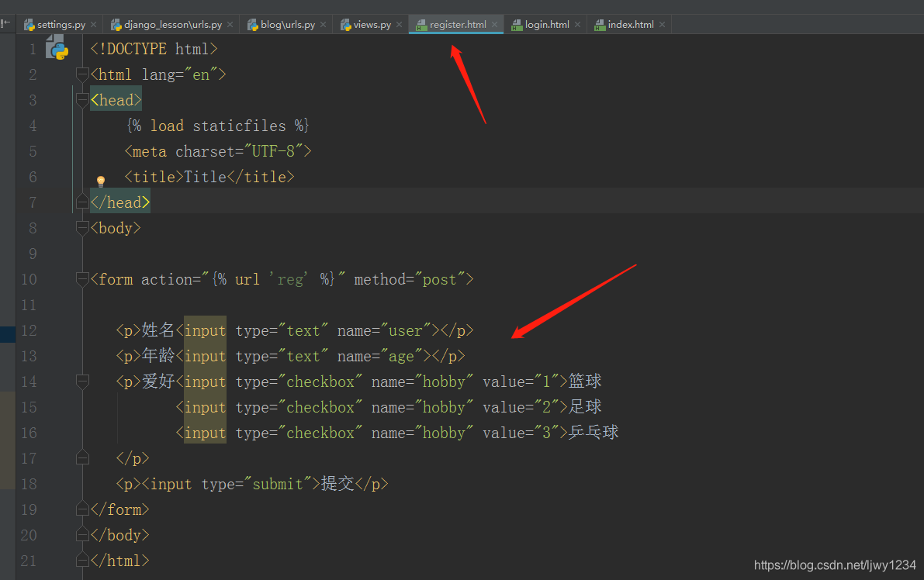Close the login.html tab

(577, 25)
